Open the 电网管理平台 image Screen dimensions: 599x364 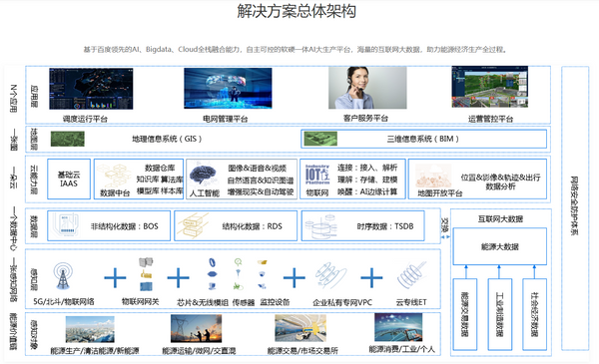coord(228,88)
